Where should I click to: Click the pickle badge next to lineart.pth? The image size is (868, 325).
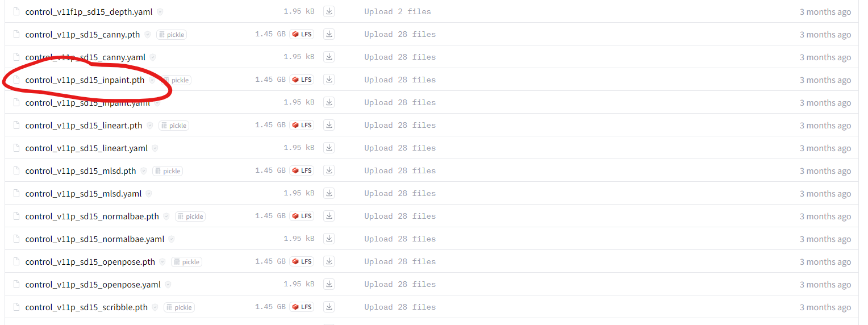click(174, 126)
